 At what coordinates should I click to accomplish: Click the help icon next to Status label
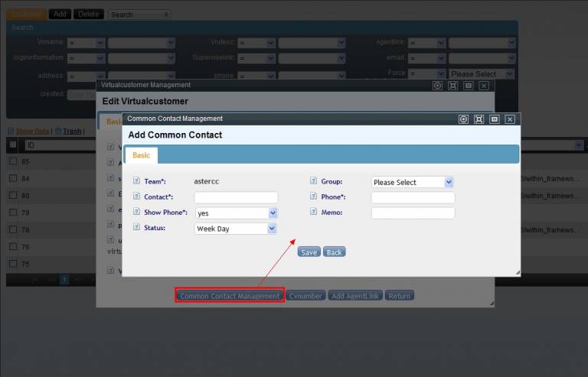point(136,227)
